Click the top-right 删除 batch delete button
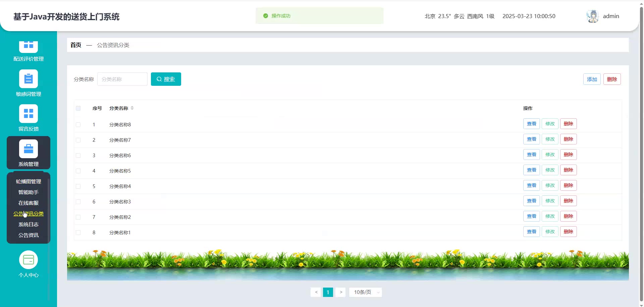 tap(612, 79)
